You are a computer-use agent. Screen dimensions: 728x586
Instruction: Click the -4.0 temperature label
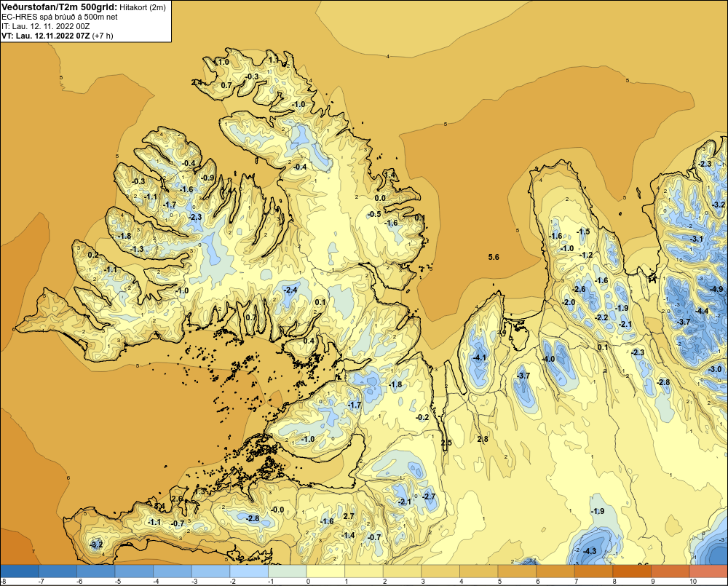tap(548, 359)
